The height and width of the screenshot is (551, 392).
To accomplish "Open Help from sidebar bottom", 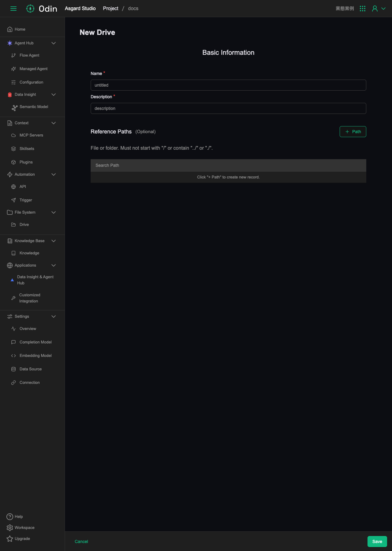I will 15,517.
